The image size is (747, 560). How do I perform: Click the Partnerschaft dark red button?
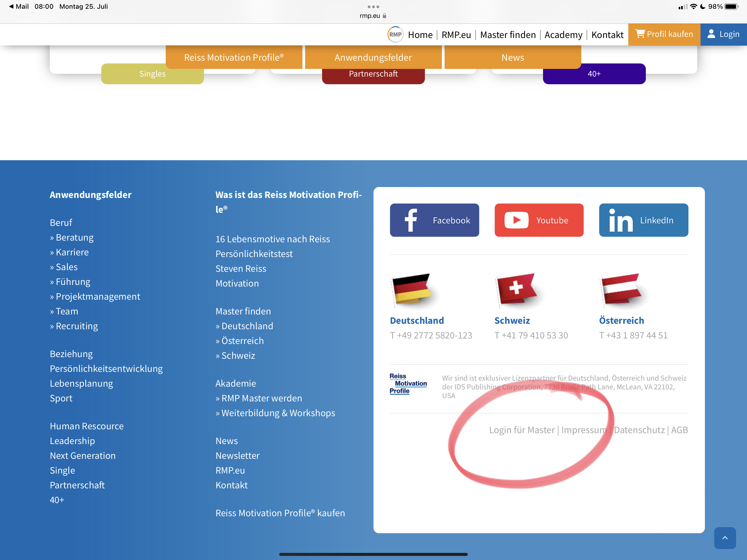coord(373,76)
